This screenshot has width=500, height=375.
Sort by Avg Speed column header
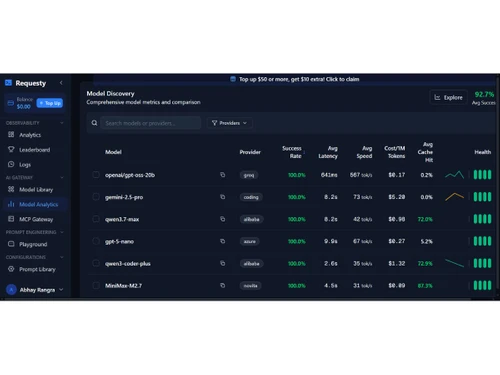point(364,152)
